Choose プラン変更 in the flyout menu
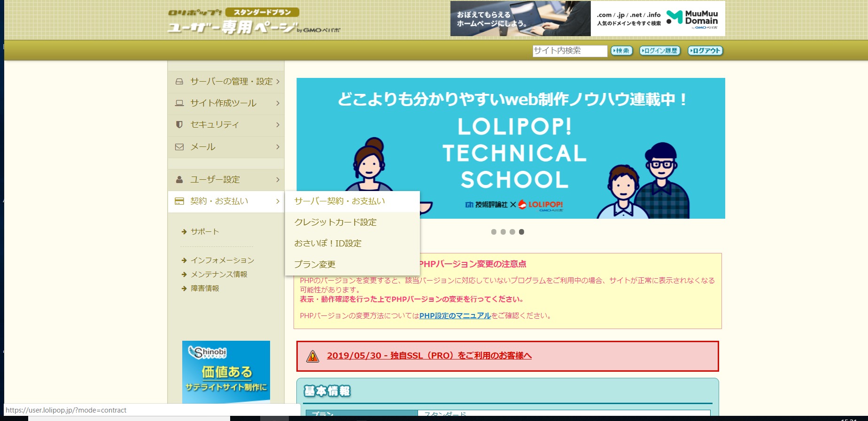The width and height of the screenshot is (868, 421). point(315,265)
